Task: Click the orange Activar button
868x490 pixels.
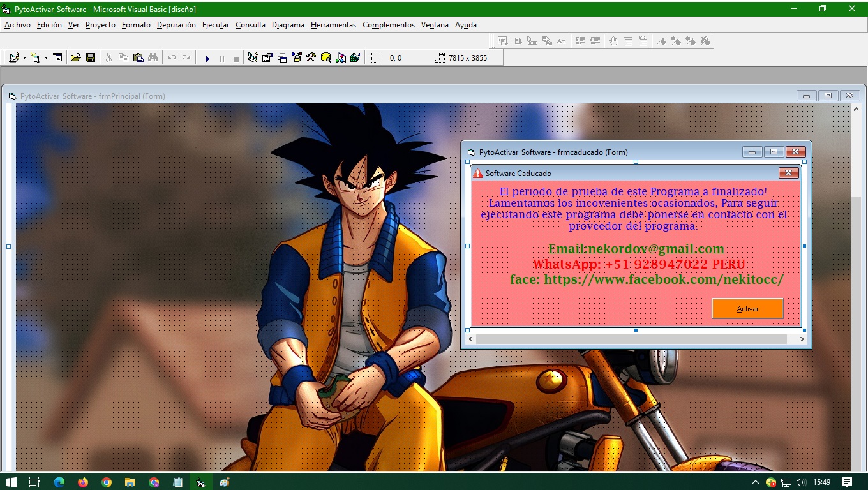Action: point(747,308)
